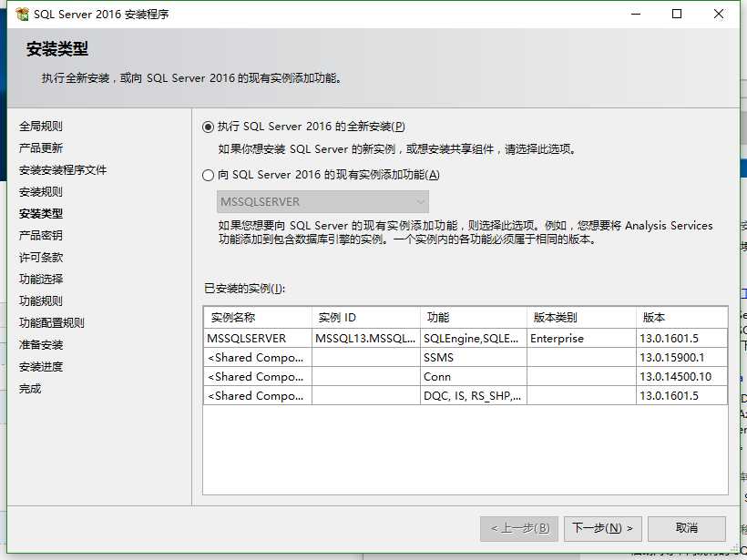
Task: Click the 版本 column header
Action: pos(681,318)
